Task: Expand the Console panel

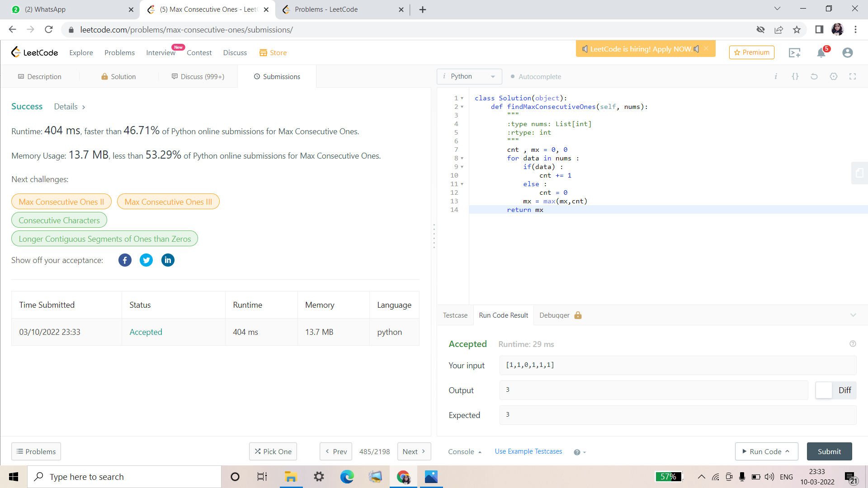Action: pyautogui.click(x=465, y=451)
